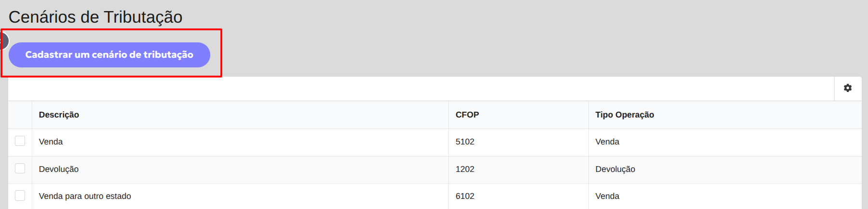Open table settings gear icon
Image resolution: width=868 pixels, height=209 pixels.
pyautogui.click(x=848, y=88)
